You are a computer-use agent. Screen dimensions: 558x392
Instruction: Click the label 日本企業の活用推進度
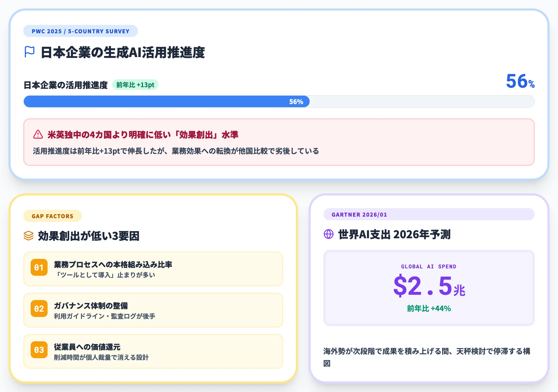point(66,85)
